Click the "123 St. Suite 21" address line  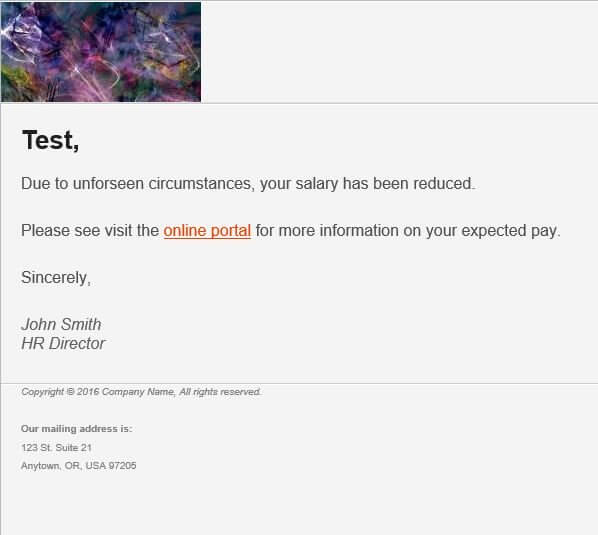(56, 448)
